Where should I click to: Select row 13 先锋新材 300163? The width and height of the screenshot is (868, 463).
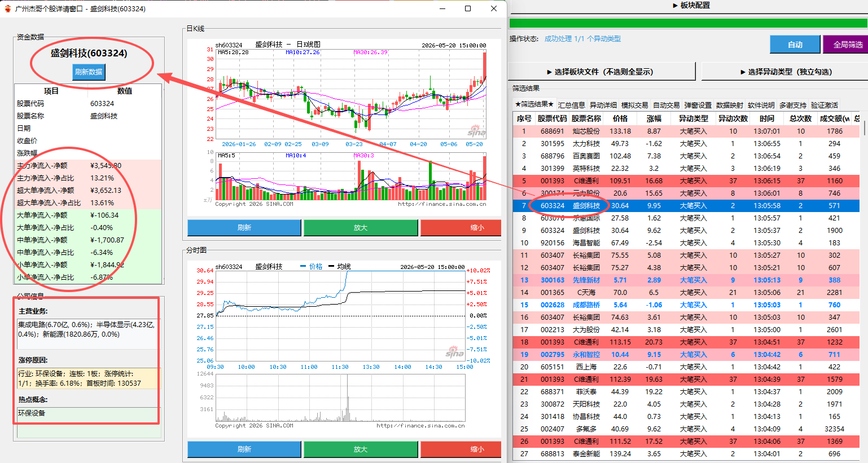(x=687, y=280)
